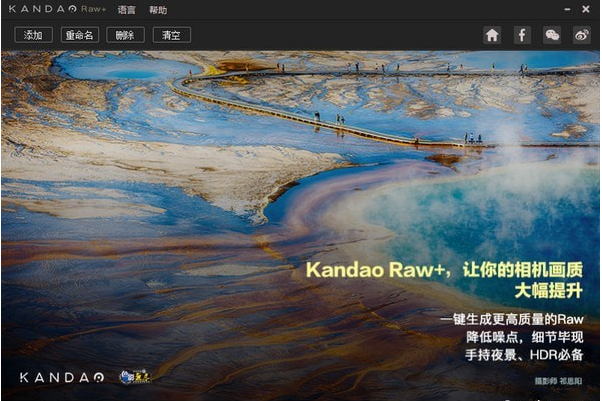Click the '一键生成更高质量的Raw' text line

click(512, 319)
